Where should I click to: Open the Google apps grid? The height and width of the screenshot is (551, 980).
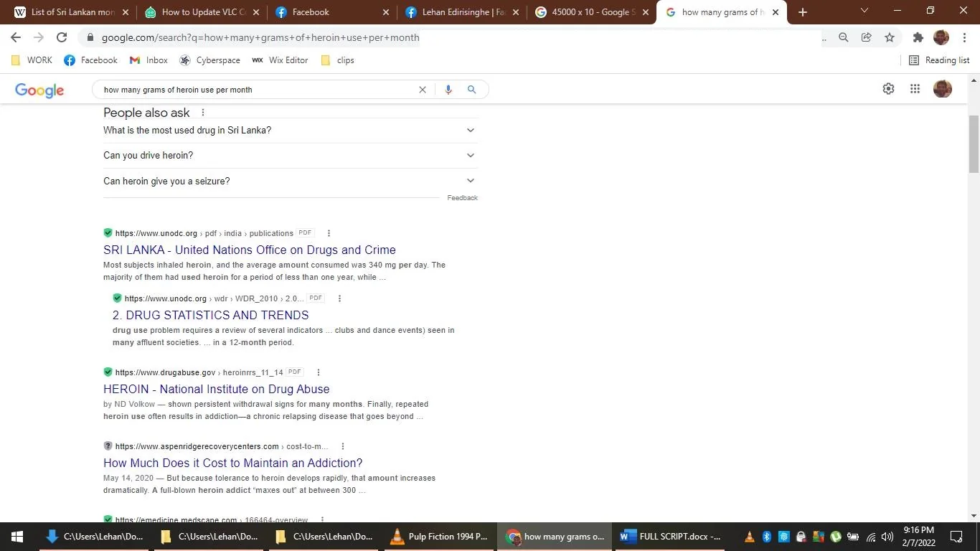click(x=915, y=89)
